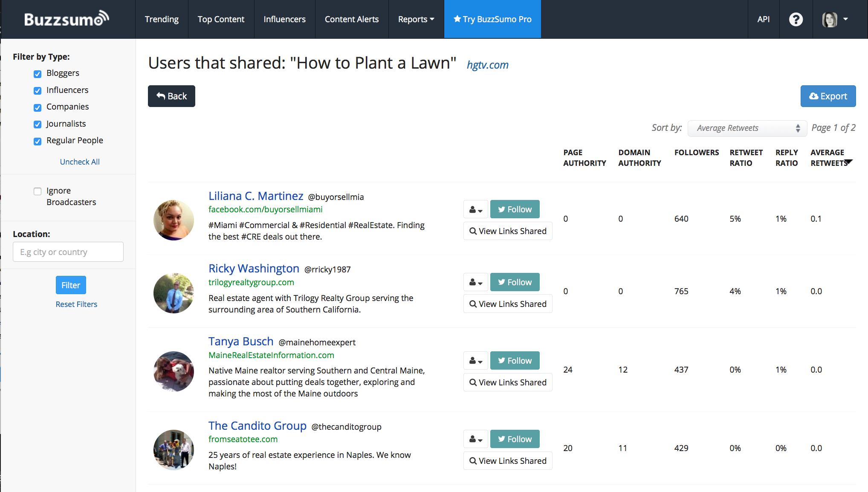868x492 pixels.
Task: Go to Top Content
Action: (x=221, y=19)
